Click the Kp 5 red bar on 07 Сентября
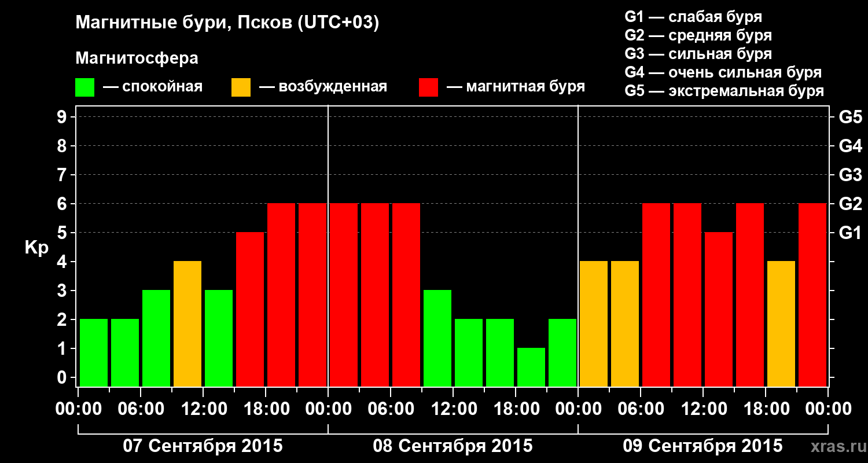Image resolution: width=868 pixels, height=463 pixels. [250, 309]
